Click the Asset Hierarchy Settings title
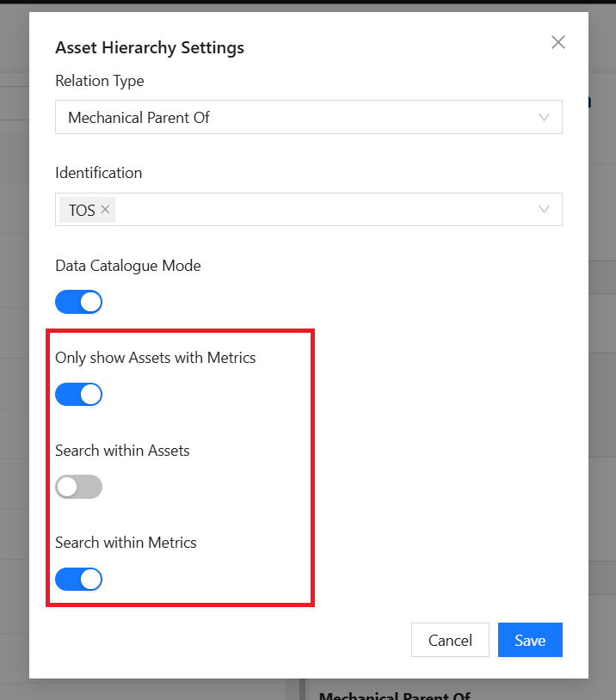This screenshot has height=700, width=616. (x=150, y=47)
